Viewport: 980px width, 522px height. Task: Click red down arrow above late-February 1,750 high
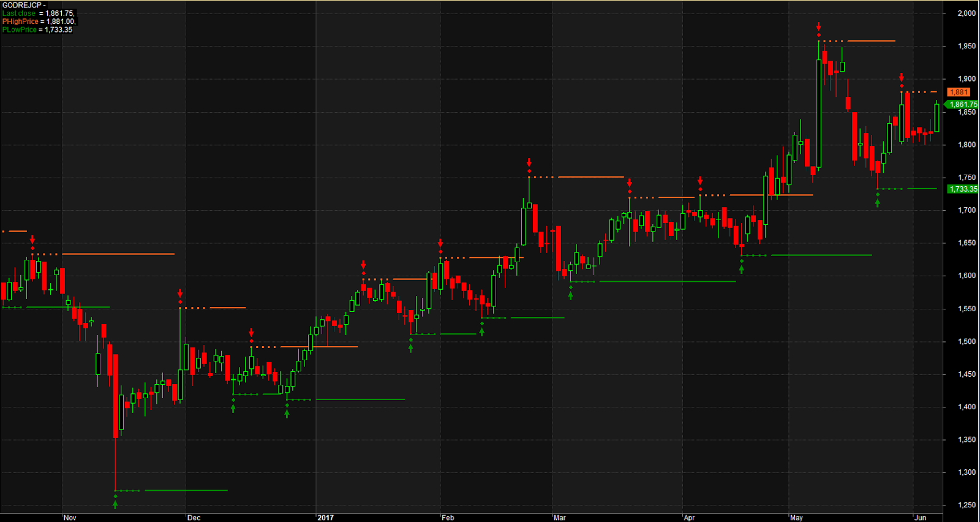tap(529, 163)
